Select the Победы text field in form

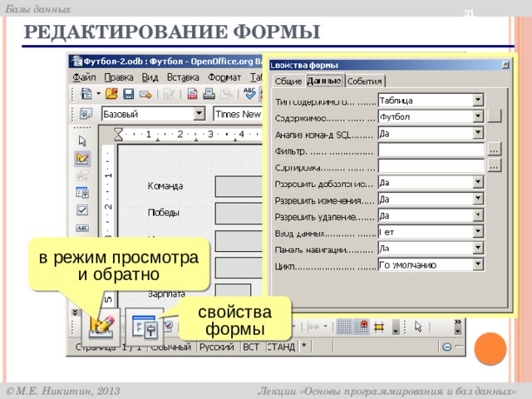click(x=239, y=213)
